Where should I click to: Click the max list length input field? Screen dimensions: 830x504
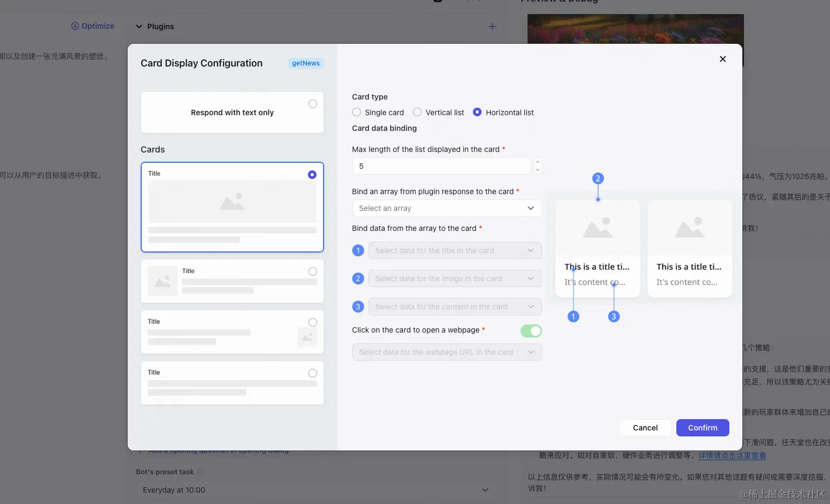pos(441,166)
